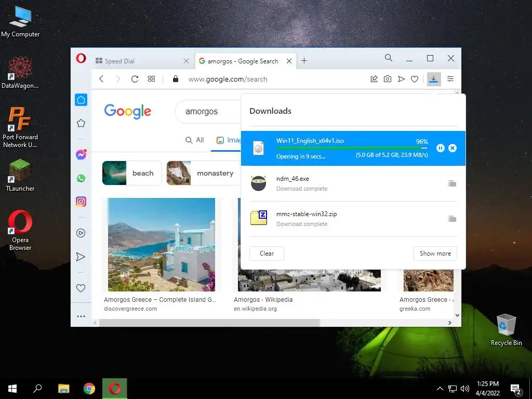Filter images by monastery chip

(x=204, y=173)
